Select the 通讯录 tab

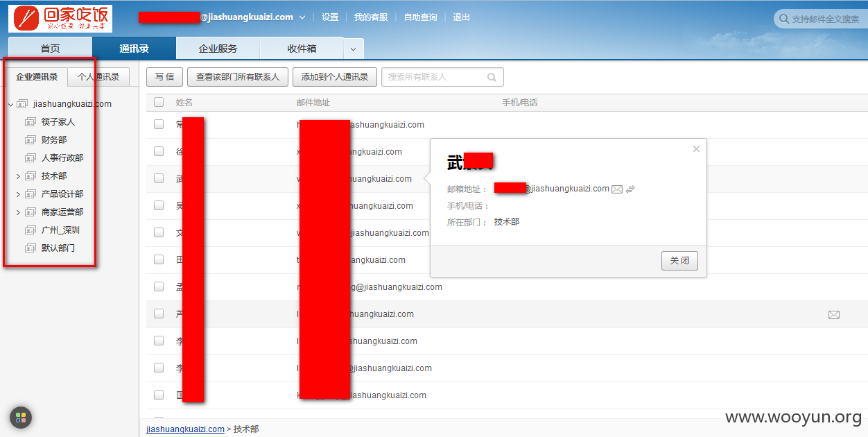pos(134,49)
